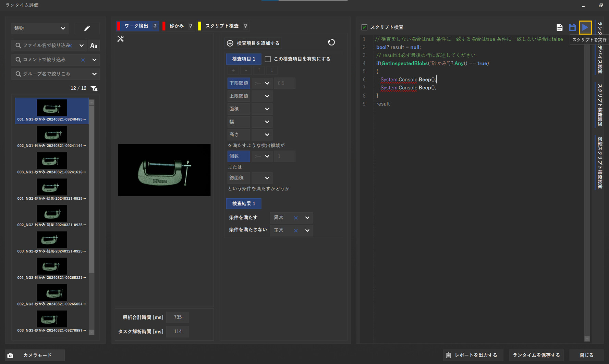The width and height of the screenshot is (609, 364).
Task: Click the 個数 value field showing 1
Action: point(284,156)
